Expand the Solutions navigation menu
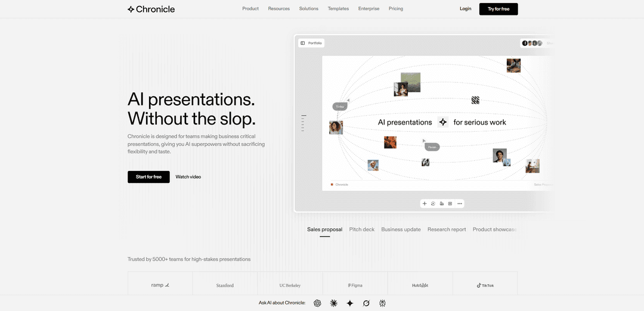 click(x=308, y=9)
